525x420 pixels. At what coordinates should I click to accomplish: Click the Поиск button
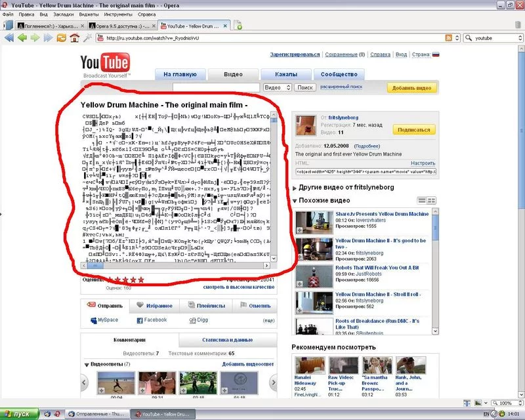tap(305, 87)
